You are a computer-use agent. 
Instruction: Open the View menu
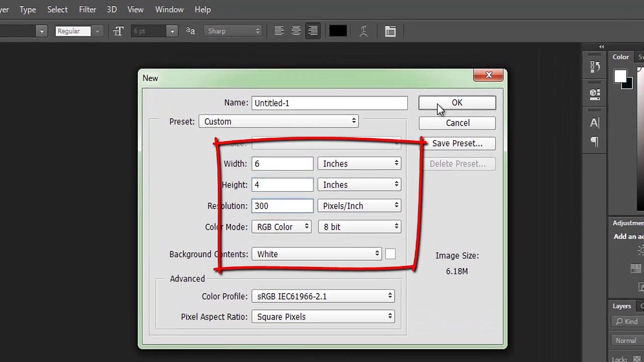click(135, 10)
